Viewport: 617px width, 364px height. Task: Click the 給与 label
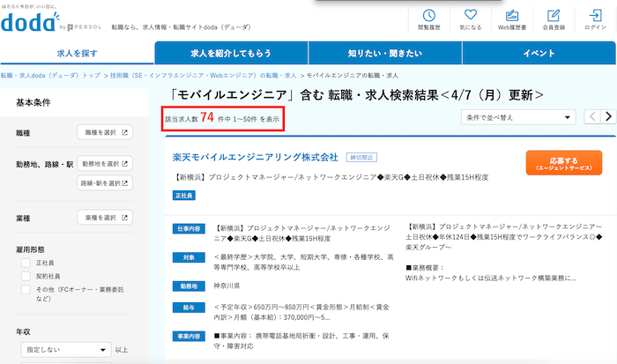(189, 308)
